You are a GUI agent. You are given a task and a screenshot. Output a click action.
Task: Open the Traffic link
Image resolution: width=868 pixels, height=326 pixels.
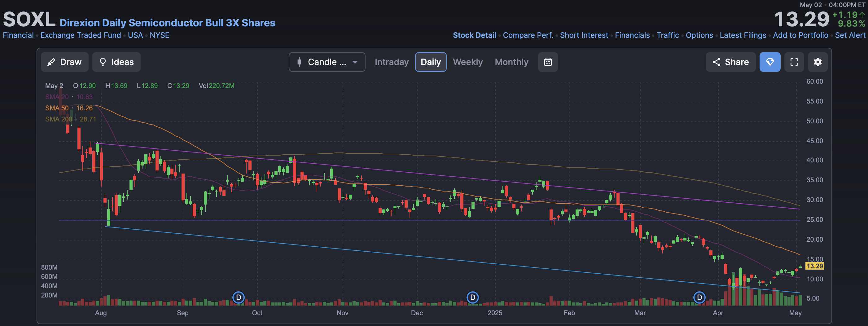point(668,35)
